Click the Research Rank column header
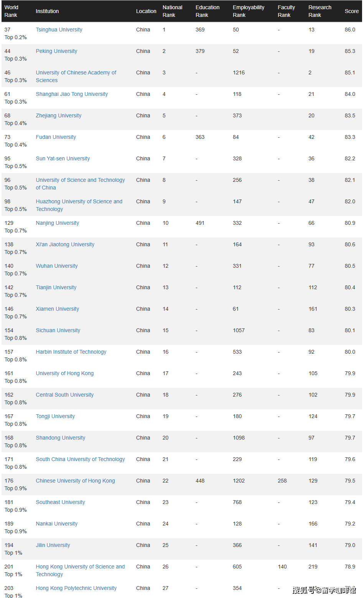 pos(320,11)
